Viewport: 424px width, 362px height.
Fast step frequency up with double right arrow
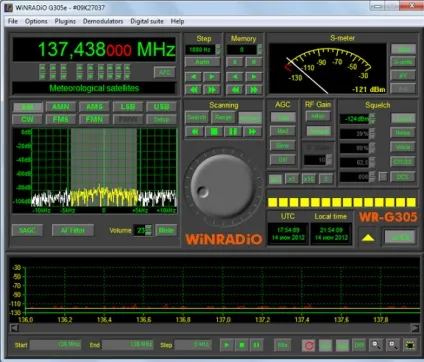(212, 90)
